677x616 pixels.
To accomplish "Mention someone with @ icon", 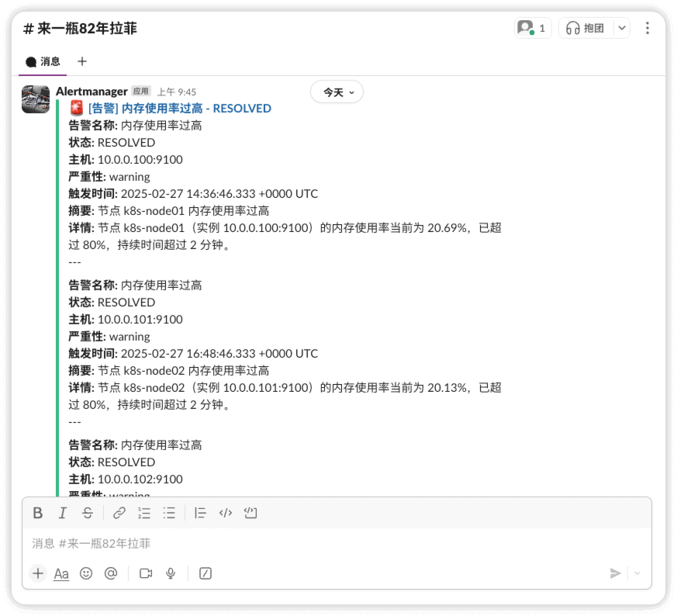I will (111, 573).
